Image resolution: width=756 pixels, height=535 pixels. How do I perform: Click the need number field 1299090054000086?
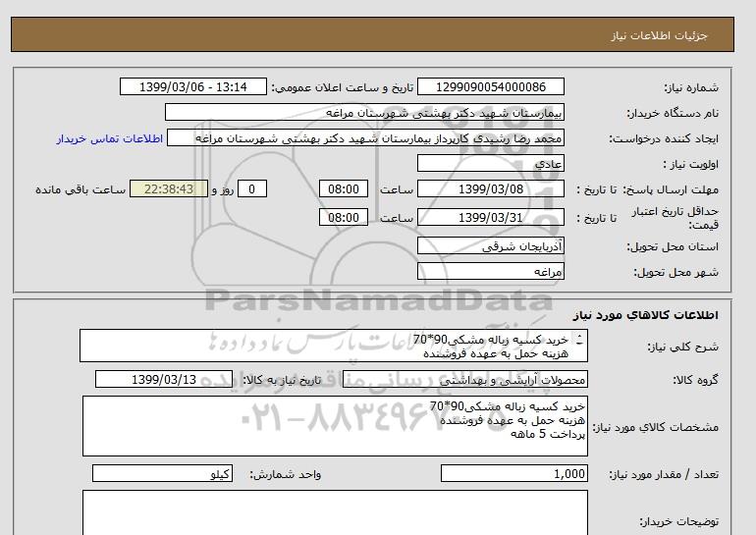coord(490,86)
